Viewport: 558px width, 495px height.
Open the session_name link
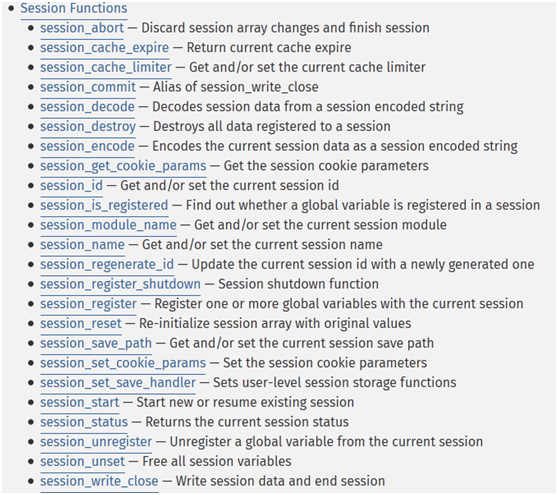click(83, 245)
